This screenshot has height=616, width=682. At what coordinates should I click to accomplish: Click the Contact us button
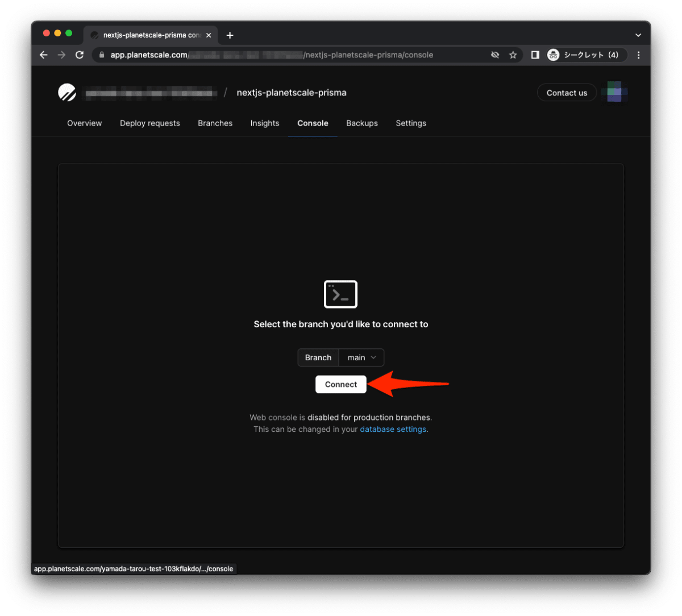567,93
